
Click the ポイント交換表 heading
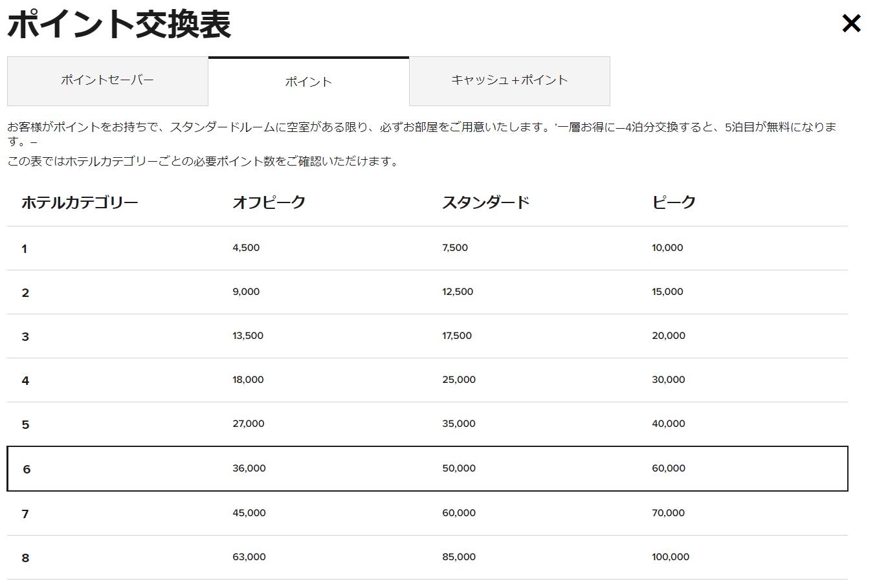coord(119,25)
